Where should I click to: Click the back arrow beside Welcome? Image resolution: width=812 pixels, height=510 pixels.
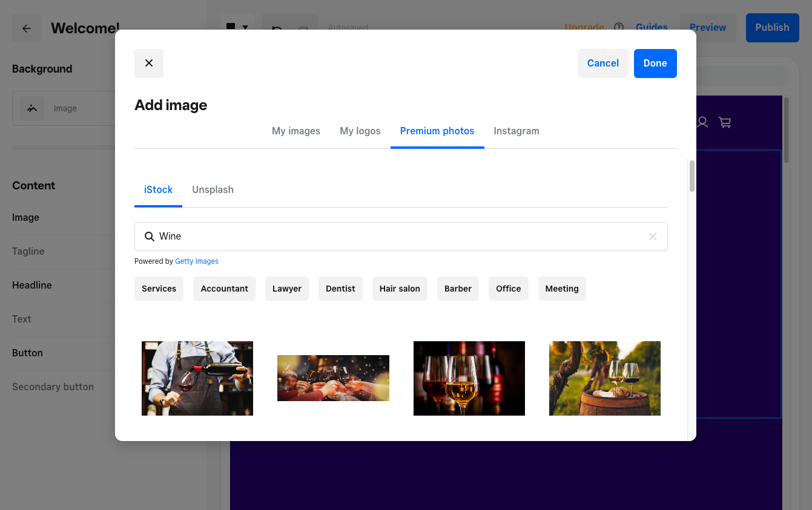[x=27, y=28]
